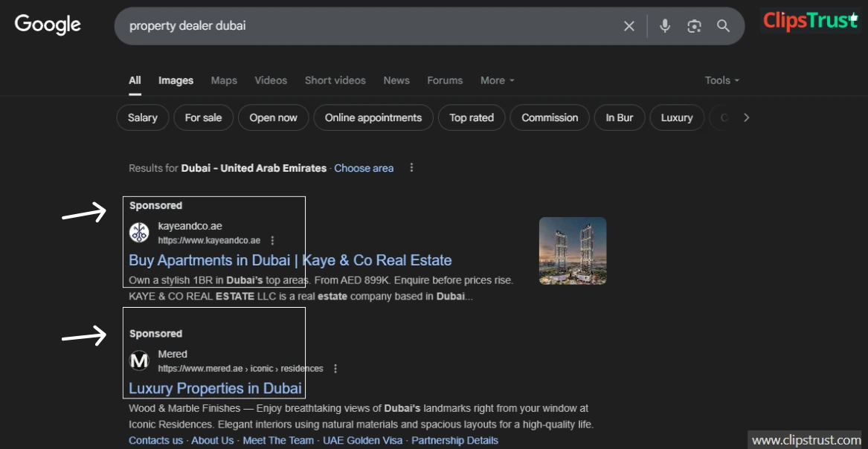Click the https://www.kayeandco.ae URL text

coord(209,241)
